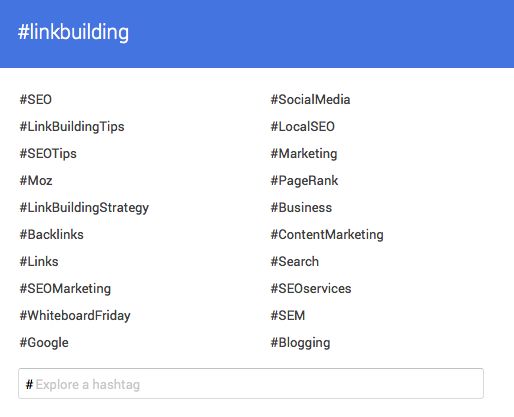514x417 pixels.
Task: Explore the #LinkBuildingStrategy hashtag
Action: coord(84,208)
